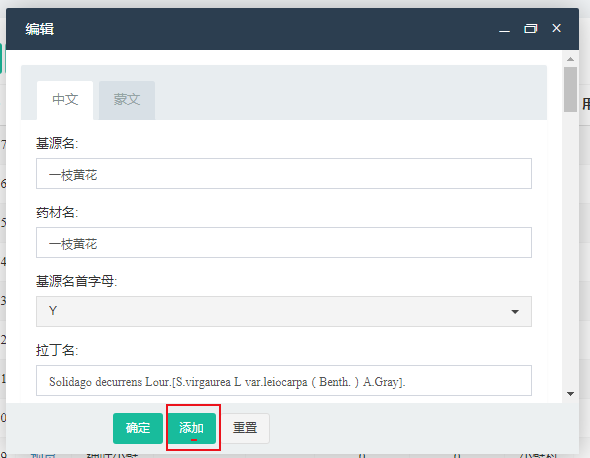Confirm the edit with the 确定 button
The height and width of the screenshot is (458, 590).
(x=138, y=428)
